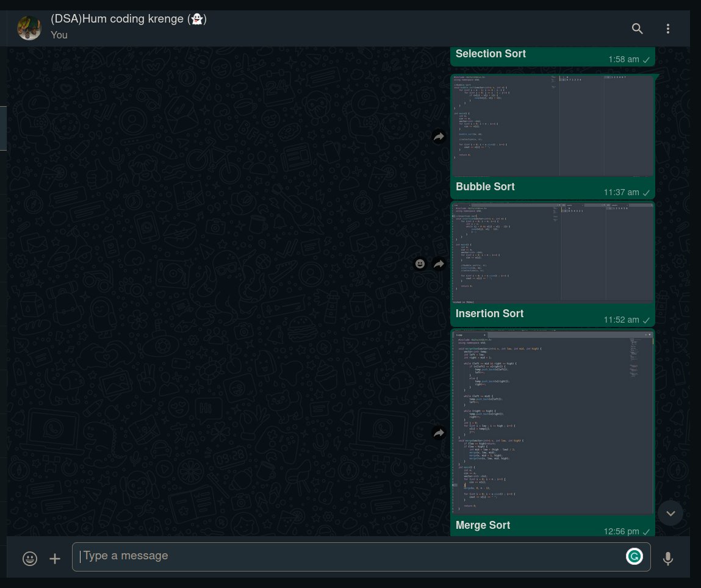Open the Merge Sort code screenshot
This screenshot has height=588, width=701.
coord(553,423)
